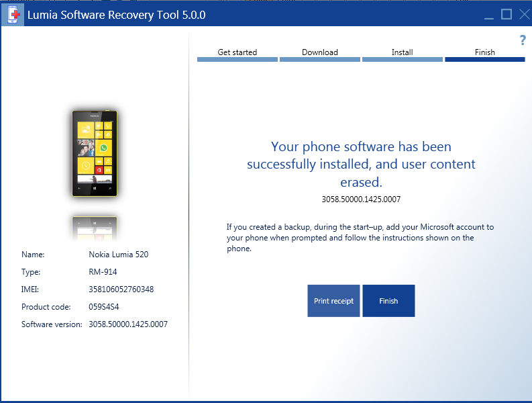Viewport: 532px width, 403px height.
Task: Click the backup instructions paragraph
Action: pos(360,238)
